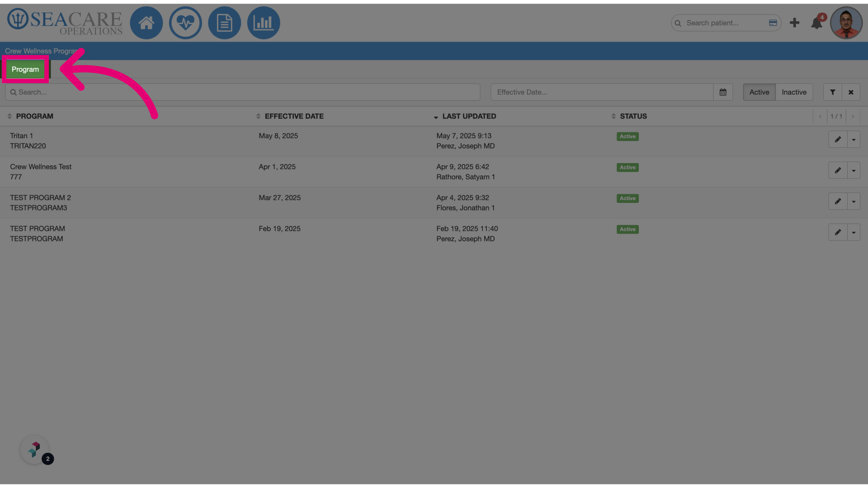
Task: Expand actions dropdown for Crew Wellness Test
Action: pos(854,170)
